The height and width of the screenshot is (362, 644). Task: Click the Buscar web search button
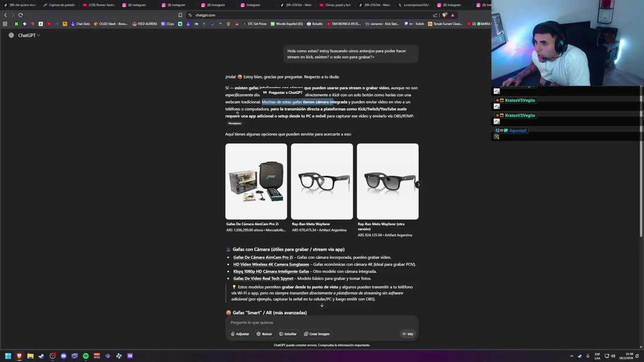tap(264, 334)
